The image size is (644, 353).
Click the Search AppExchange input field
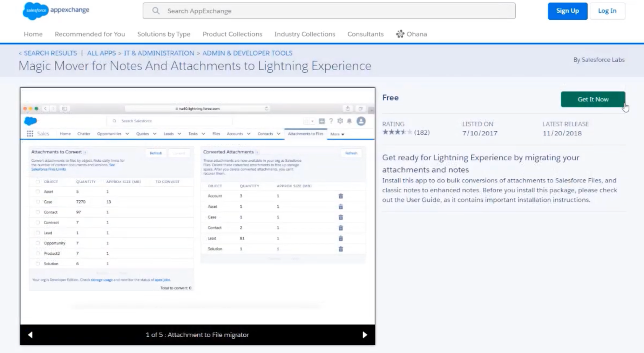coord(329,11)
